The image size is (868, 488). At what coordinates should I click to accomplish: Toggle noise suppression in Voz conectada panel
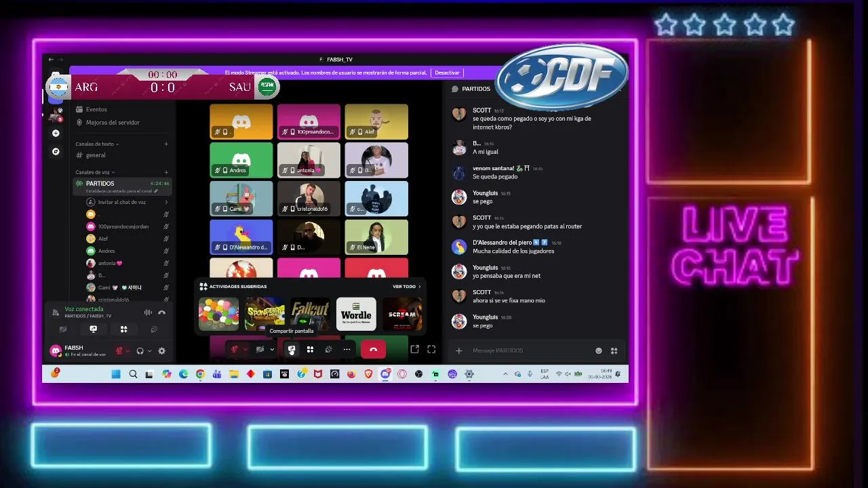click(x=148, y=312)
